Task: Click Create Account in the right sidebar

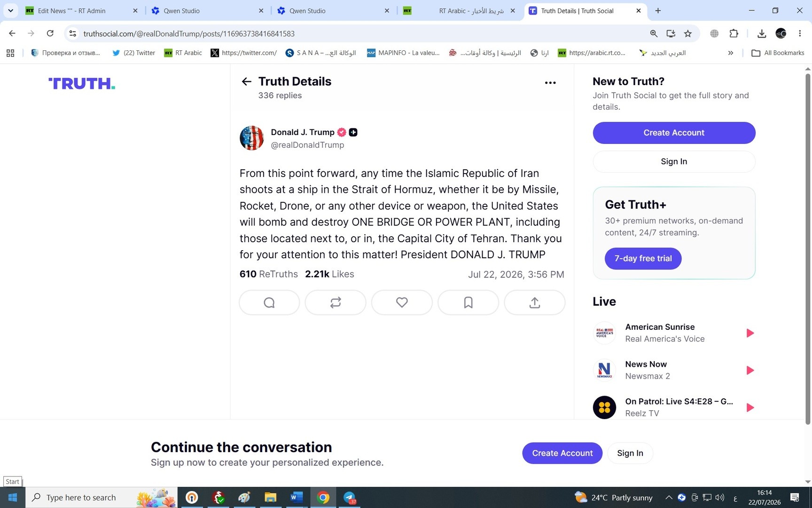Action: tap(674, 133)
